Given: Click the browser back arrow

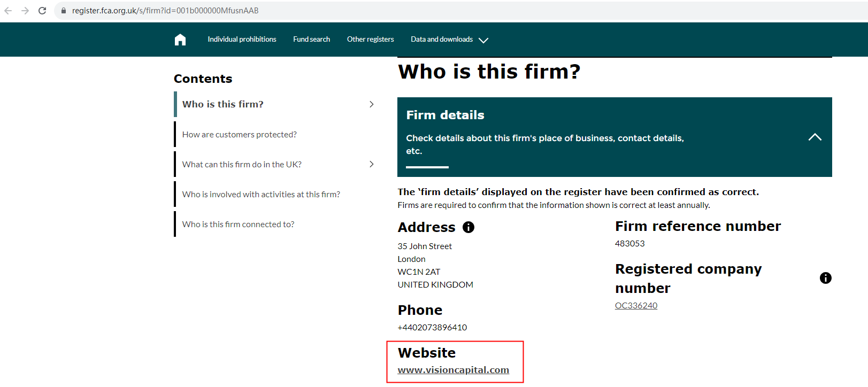Looking at the screenshot, I should [x=8, y=11].
